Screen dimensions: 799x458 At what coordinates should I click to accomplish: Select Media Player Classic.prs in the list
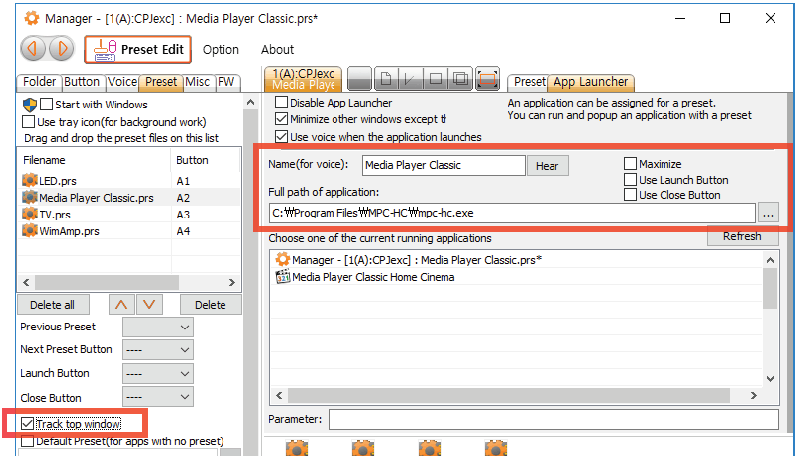pyautogui.click(x=128, y=198)
